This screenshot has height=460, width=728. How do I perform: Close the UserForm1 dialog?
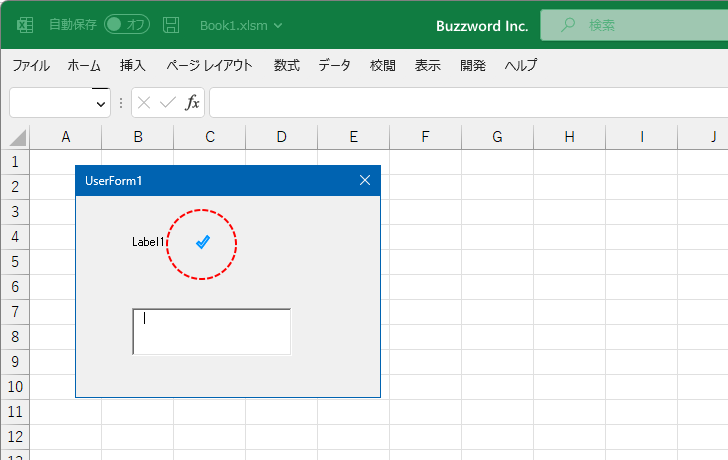point(364,180)
